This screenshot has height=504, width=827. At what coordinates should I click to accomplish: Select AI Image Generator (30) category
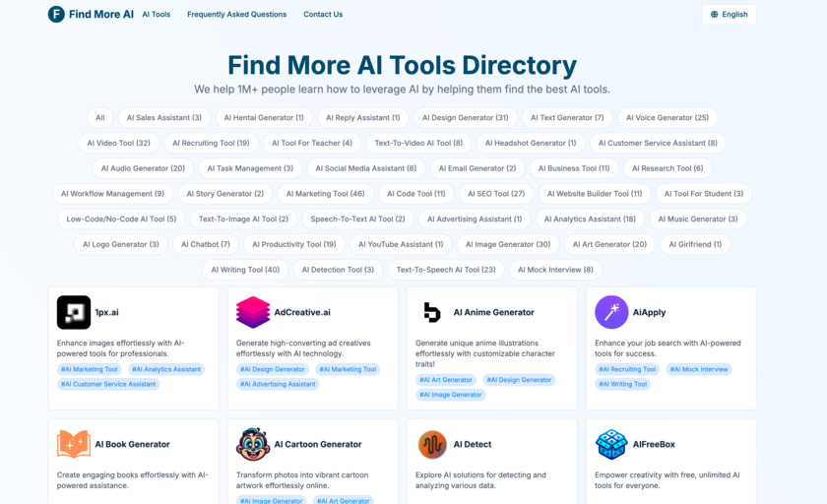[x=508, y=244]
